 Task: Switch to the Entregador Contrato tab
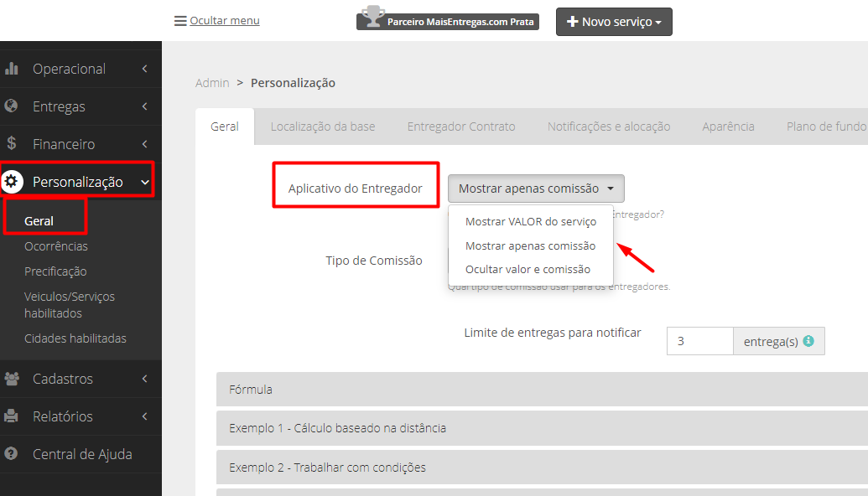[x=461, y=127]
